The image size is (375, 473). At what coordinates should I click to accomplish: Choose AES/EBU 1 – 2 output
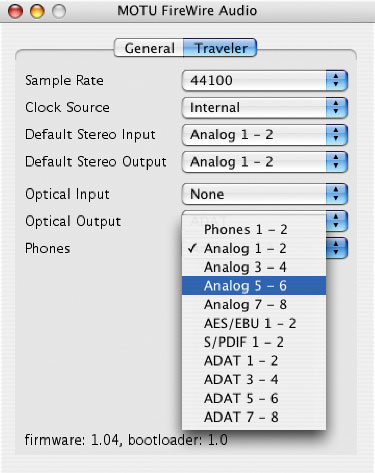tap(254, 323)
